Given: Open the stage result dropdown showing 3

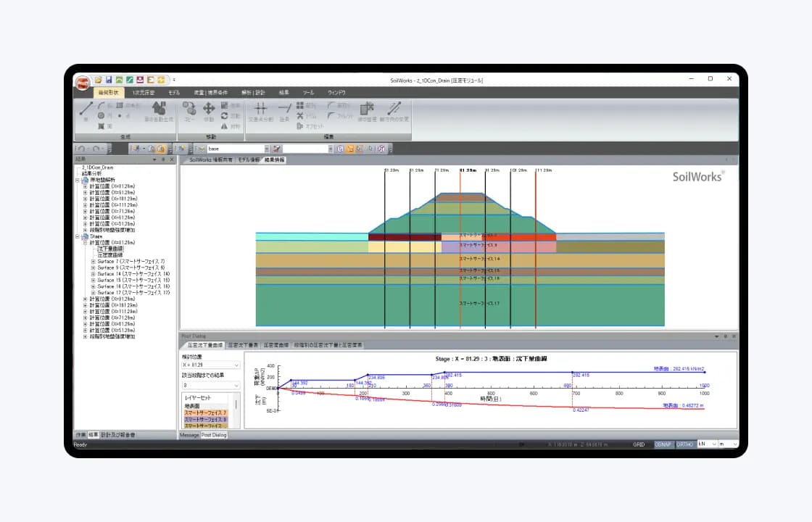Looking at the screenshot, I should point(211,385).
